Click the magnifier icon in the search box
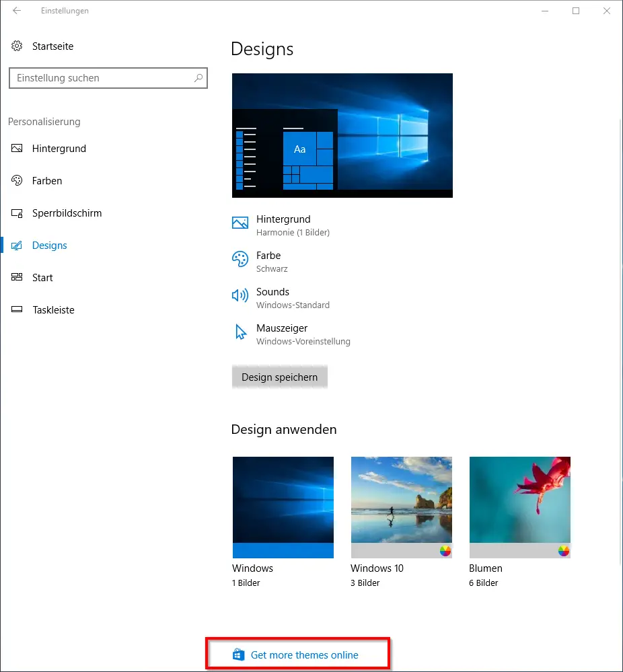 pos(198,78)
